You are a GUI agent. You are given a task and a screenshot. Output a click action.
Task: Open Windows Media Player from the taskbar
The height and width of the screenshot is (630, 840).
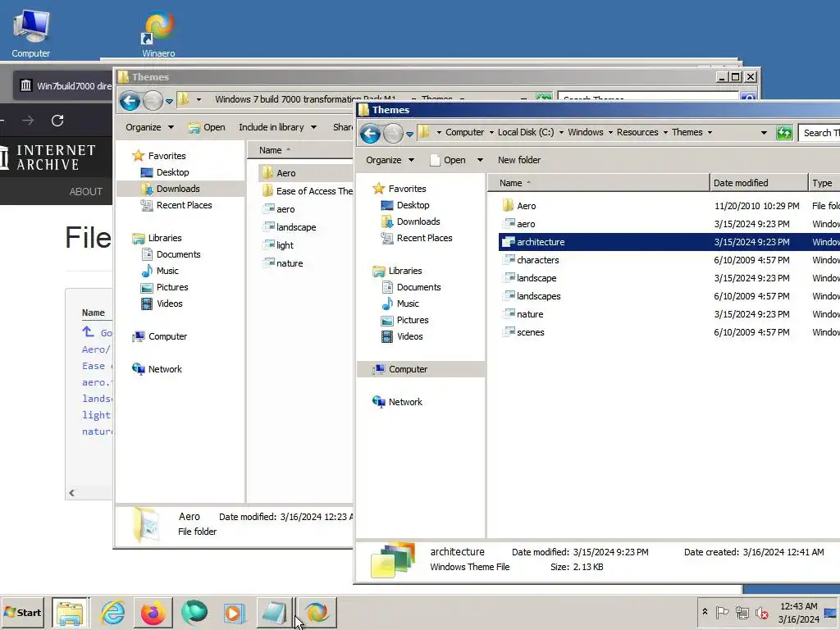coord(233,612)
